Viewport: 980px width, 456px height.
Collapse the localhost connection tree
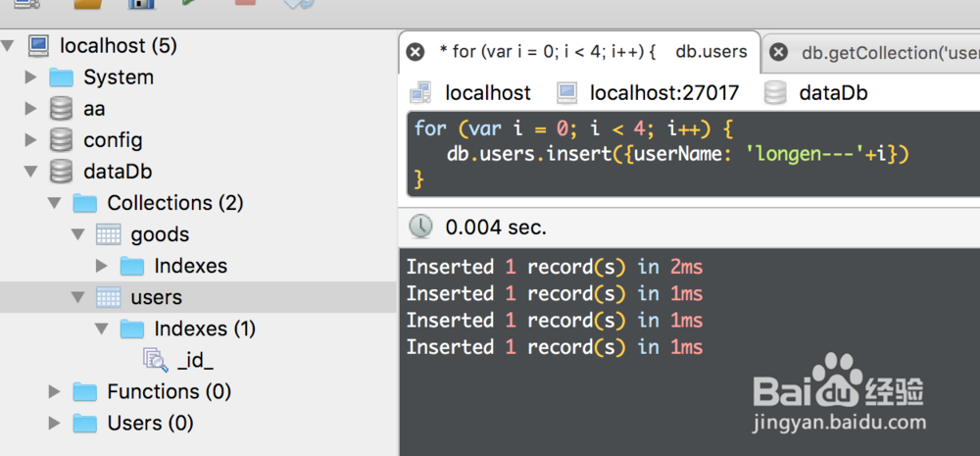pos(9,46)
